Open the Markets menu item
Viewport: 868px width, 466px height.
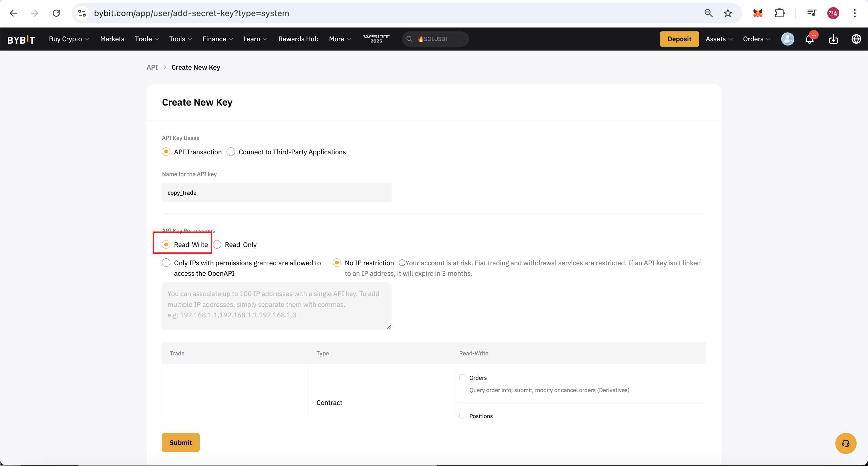[x=112, y=39]
